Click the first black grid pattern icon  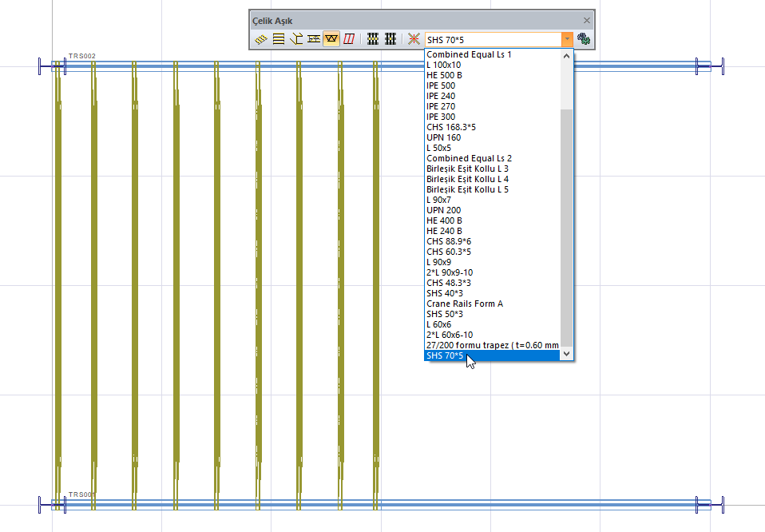coord(373,38)
